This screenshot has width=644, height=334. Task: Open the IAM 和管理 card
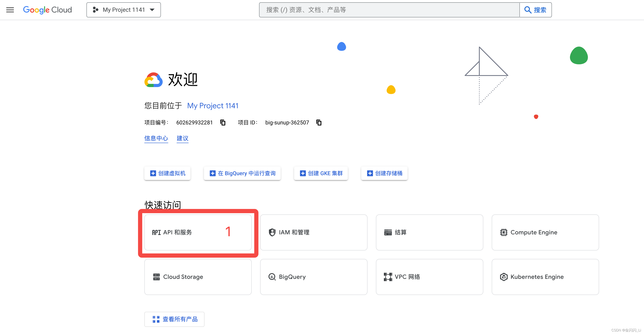click(x=313, y=232)
